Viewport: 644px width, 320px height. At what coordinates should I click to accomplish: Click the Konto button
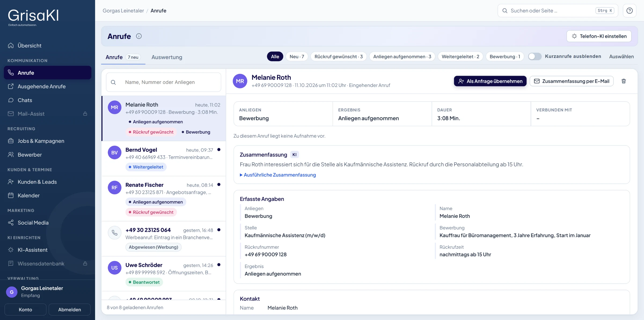point(25,310)
